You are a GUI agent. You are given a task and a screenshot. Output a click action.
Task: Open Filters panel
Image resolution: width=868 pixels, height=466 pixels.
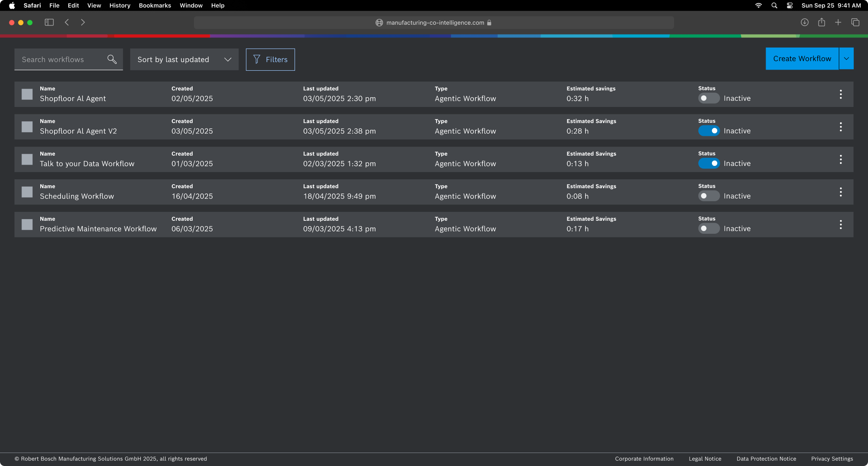(x=270, y=59)
